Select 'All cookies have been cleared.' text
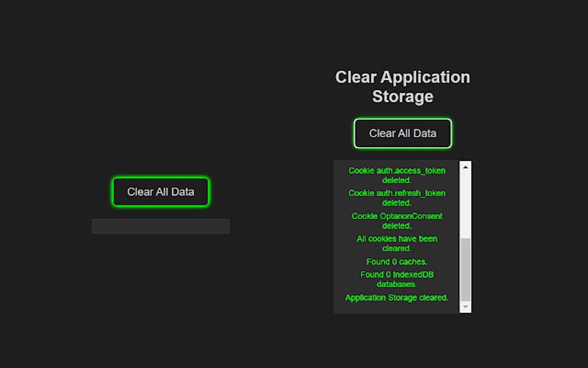The height and width of the screenshot is (368, 588). (397, 243)
